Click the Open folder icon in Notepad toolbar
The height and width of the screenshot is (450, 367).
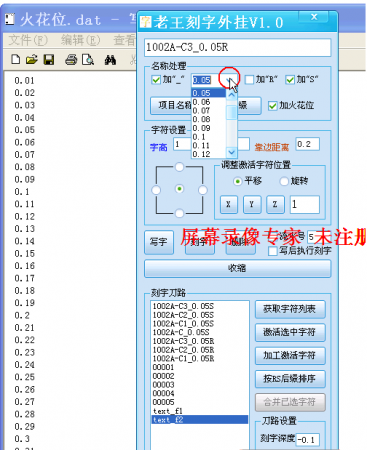(32, 59)
